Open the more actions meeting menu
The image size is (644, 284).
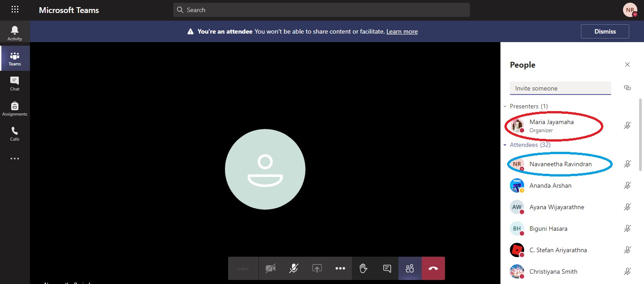340,268
